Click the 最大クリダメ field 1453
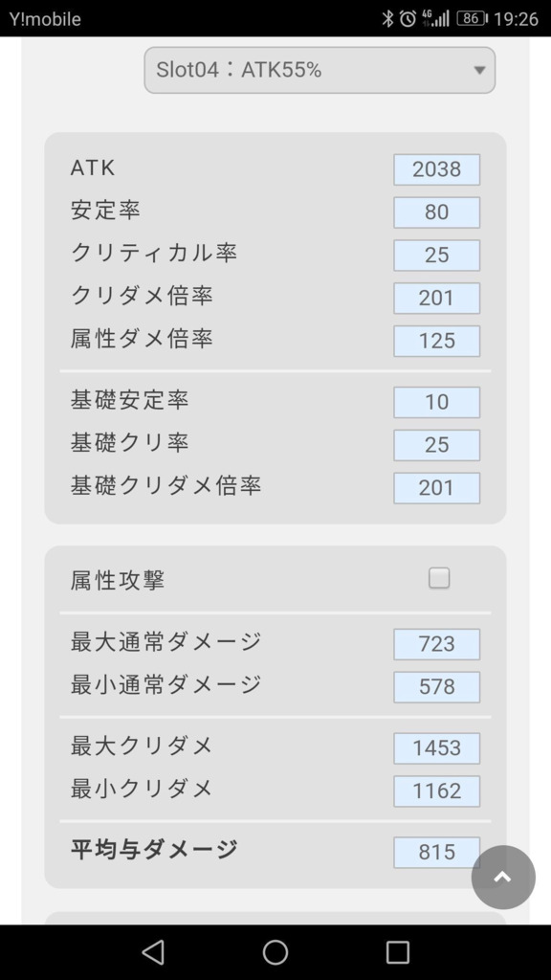The width and height of the screenshot is (551, 980). point(436,748)
